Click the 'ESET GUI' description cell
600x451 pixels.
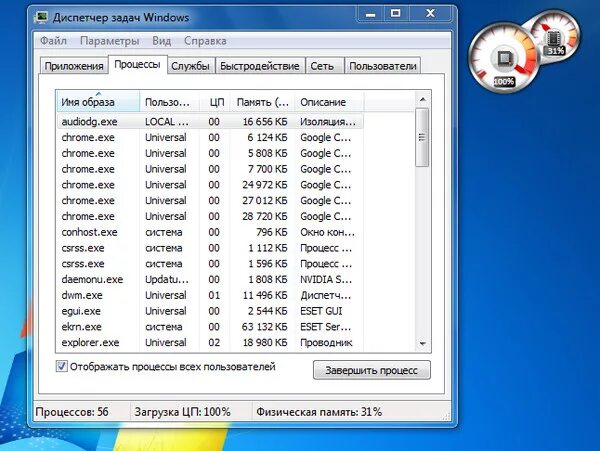click(x=321, y=311)
